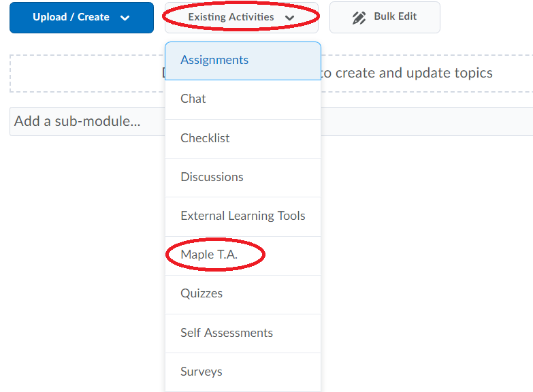Open Discussions from Existing Activities
The width and height of the screenshot is (533, 392).
point(212,177)
